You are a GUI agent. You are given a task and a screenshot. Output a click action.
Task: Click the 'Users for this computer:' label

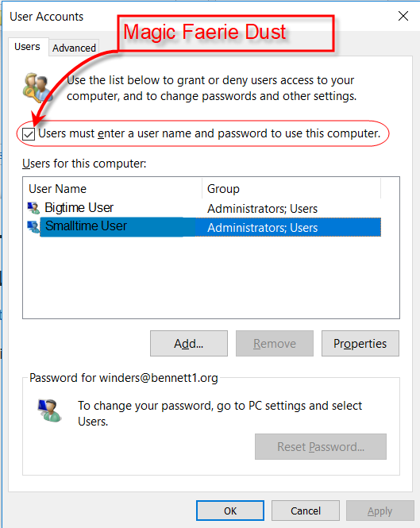pos(84,164)
